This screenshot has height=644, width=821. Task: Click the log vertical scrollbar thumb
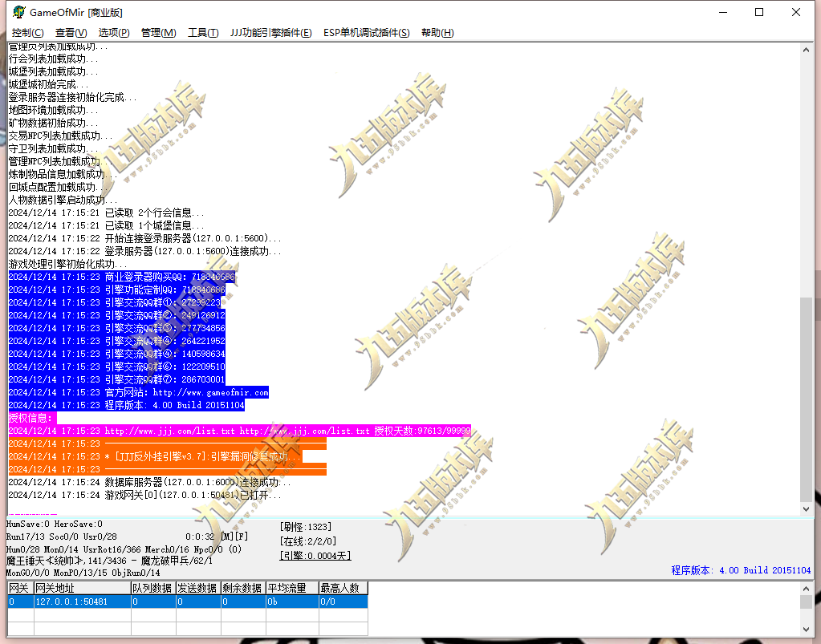point(806,399)
